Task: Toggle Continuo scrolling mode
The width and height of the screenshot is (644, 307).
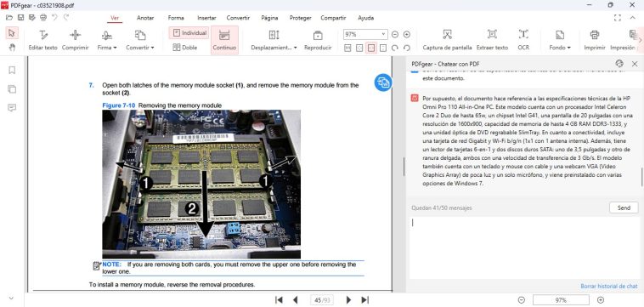Action: [x=224, y=40]
